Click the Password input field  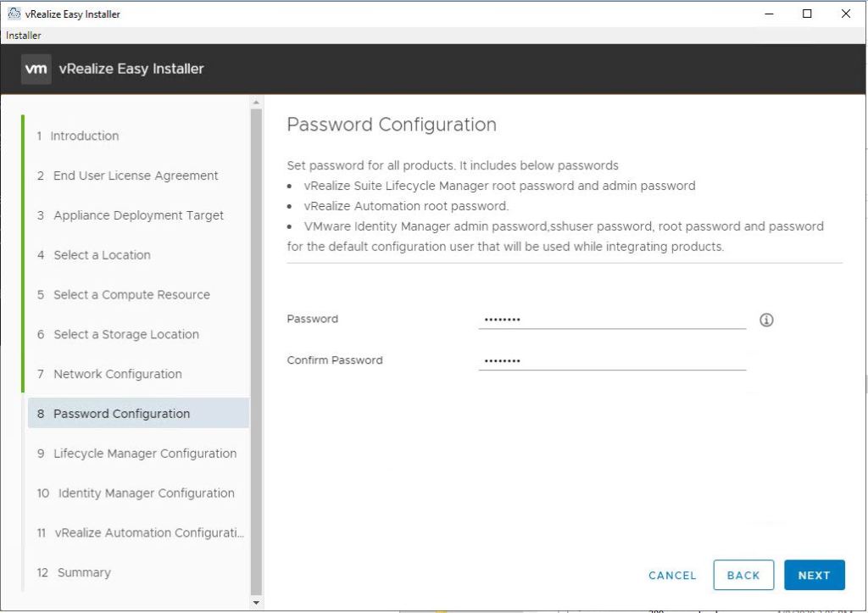[x=611, y=320]
